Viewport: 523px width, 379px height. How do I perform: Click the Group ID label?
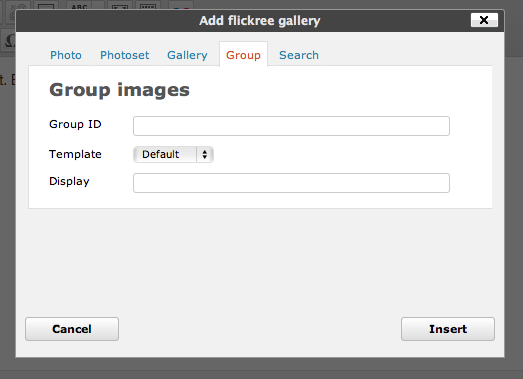coord(75,124)
